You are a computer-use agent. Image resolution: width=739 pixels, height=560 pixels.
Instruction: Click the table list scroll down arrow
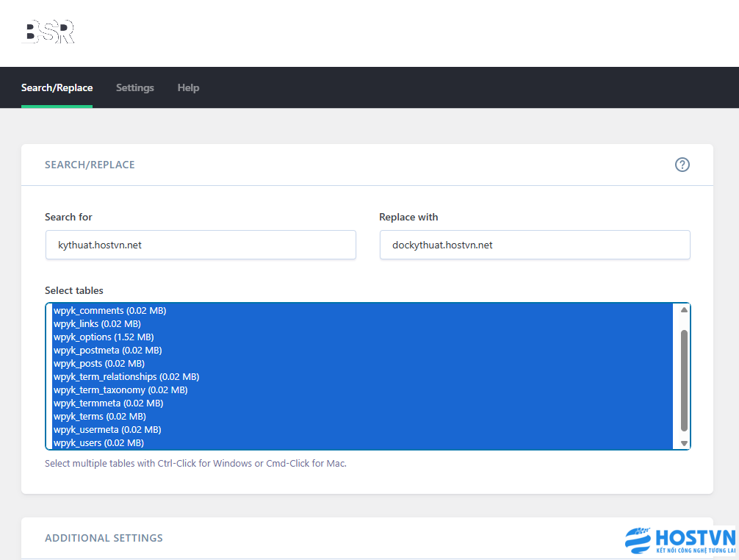(x=684, y=443)
